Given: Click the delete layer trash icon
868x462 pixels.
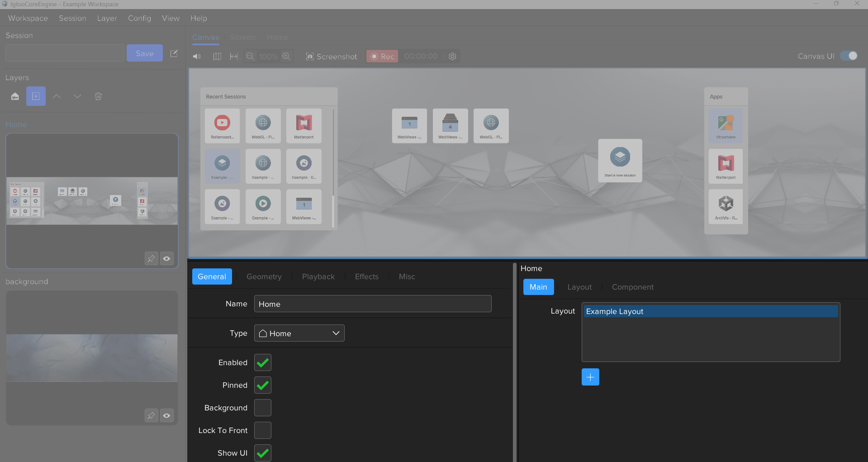Looking at the screenshot, I should tap(98, 96).
